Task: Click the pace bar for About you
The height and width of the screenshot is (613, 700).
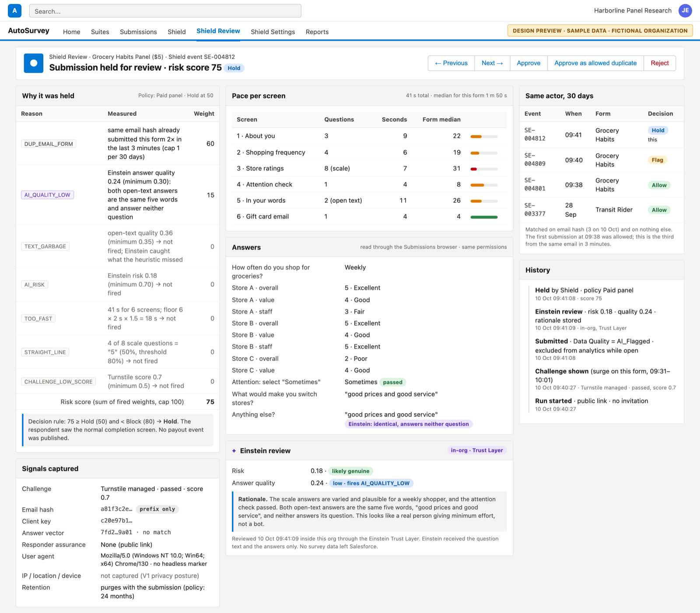Action: coord(484,136)
